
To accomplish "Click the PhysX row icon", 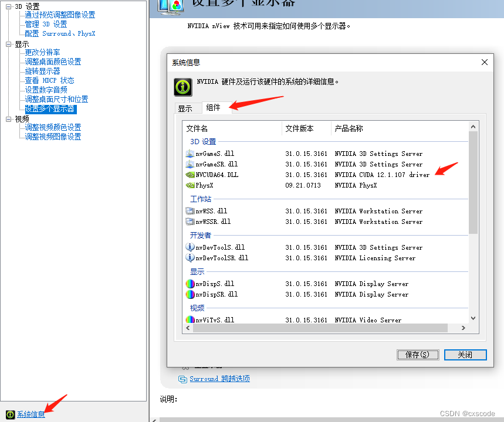I will (x=190, y=185).
